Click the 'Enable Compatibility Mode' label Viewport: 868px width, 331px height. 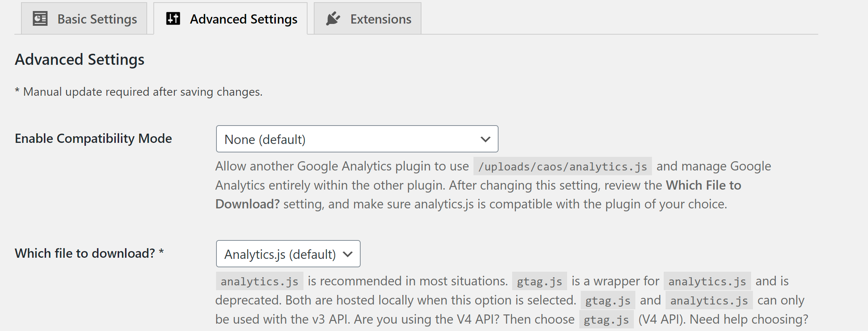point(93,138)
